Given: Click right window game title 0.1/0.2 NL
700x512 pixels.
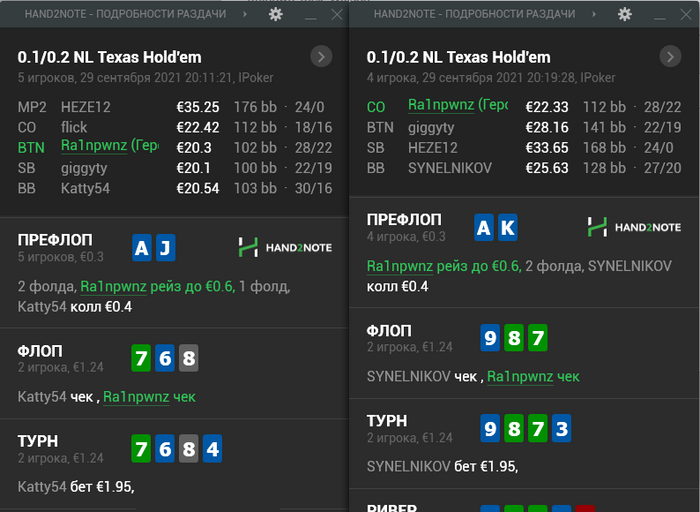Looking at the screenshot, I should pyautogui.click(x=458, y=58).
